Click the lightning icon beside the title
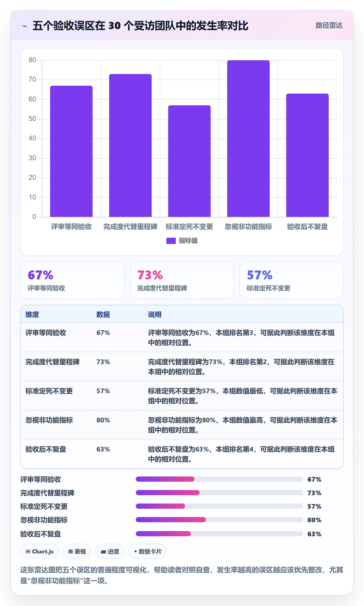The width and height of the screenshot is (364, 606). (25, 26)
